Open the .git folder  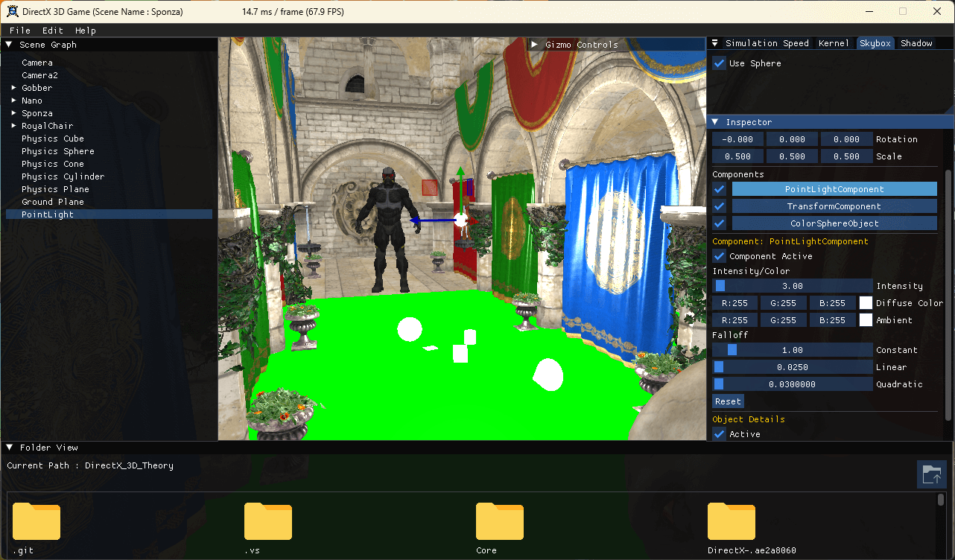36,521
